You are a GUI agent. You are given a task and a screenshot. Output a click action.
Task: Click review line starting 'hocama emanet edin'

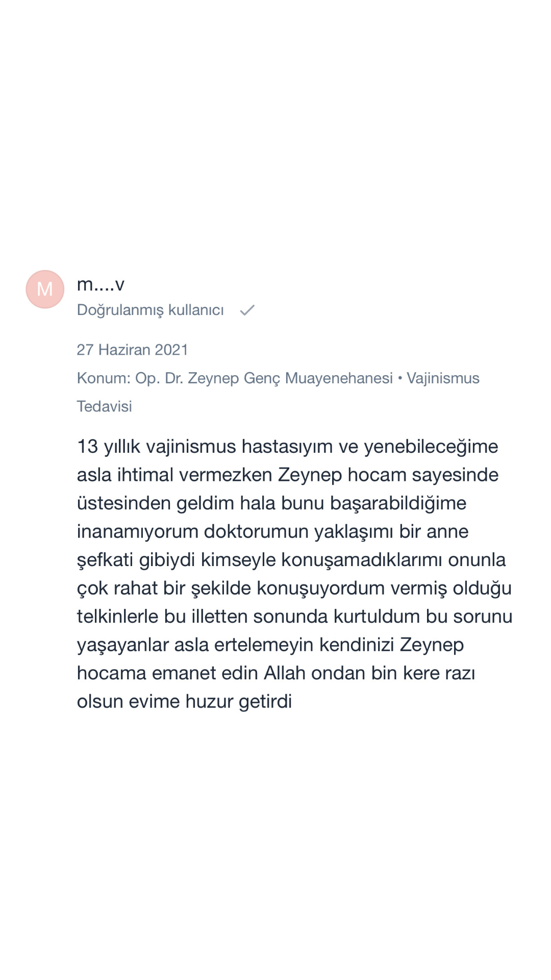(275, 673)
